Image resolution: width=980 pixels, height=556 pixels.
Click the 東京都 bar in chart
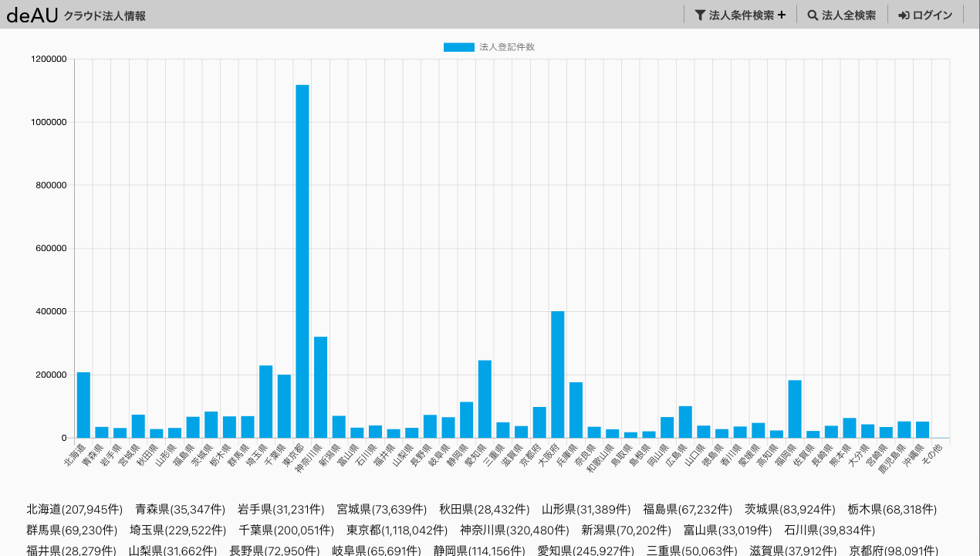point(302,261)
